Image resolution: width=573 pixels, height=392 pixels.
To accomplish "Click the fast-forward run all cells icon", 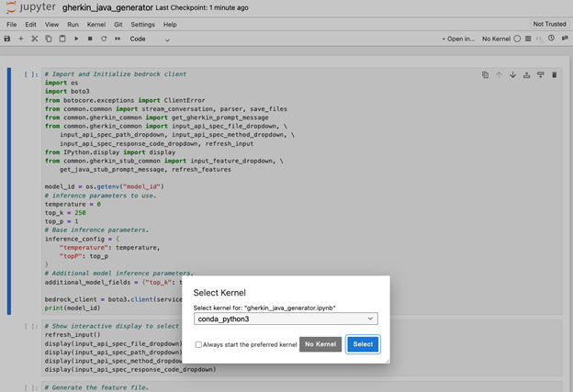I will click(x=118, y=39).
